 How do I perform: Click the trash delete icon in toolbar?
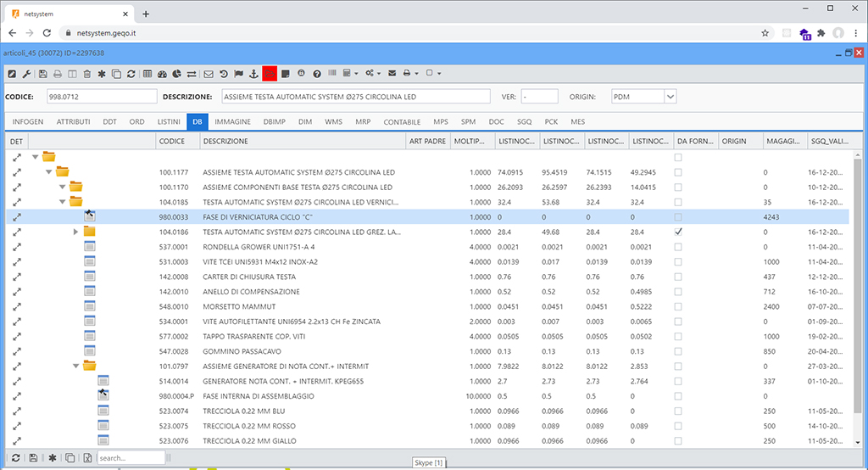[87, 74]
